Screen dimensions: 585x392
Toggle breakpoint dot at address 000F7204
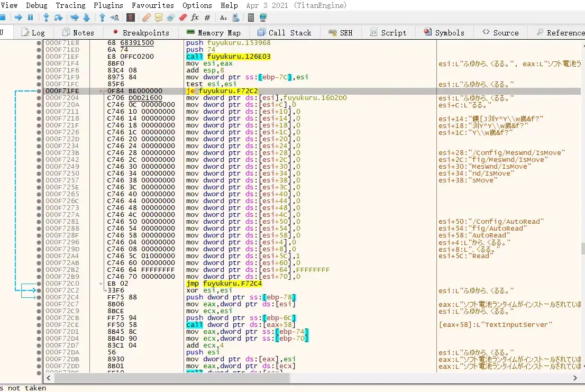click(39, 98)
